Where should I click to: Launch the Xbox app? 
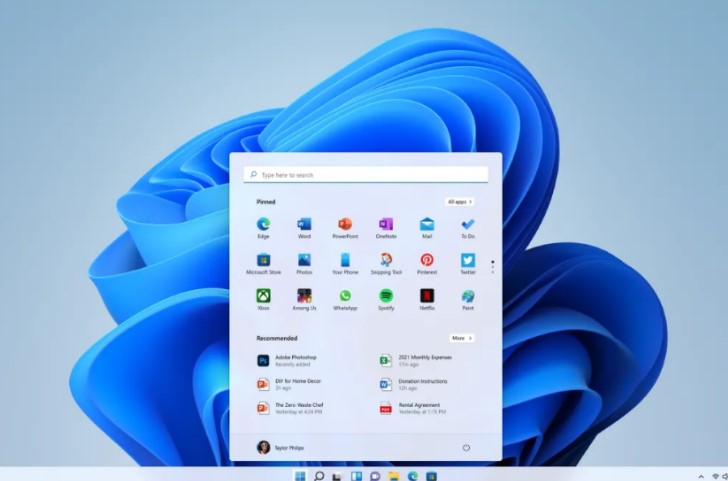[x=263, y=297]
